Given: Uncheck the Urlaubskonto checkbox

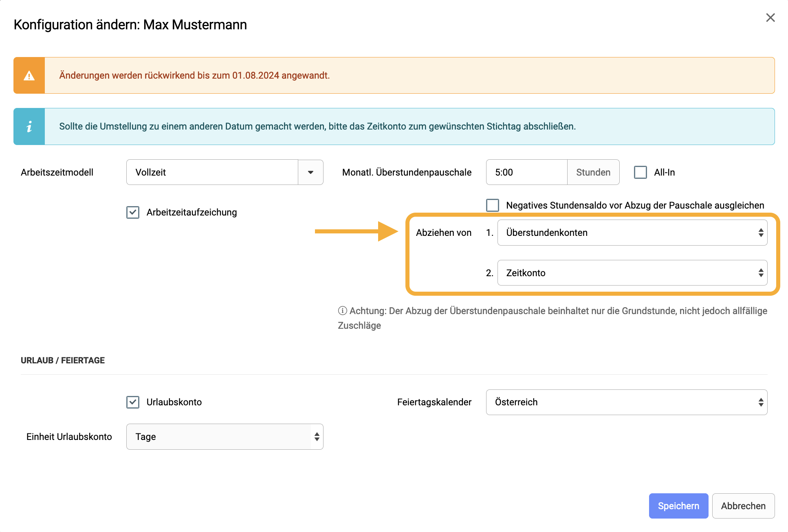Looking at the screenshot, I should click(133, 402).
